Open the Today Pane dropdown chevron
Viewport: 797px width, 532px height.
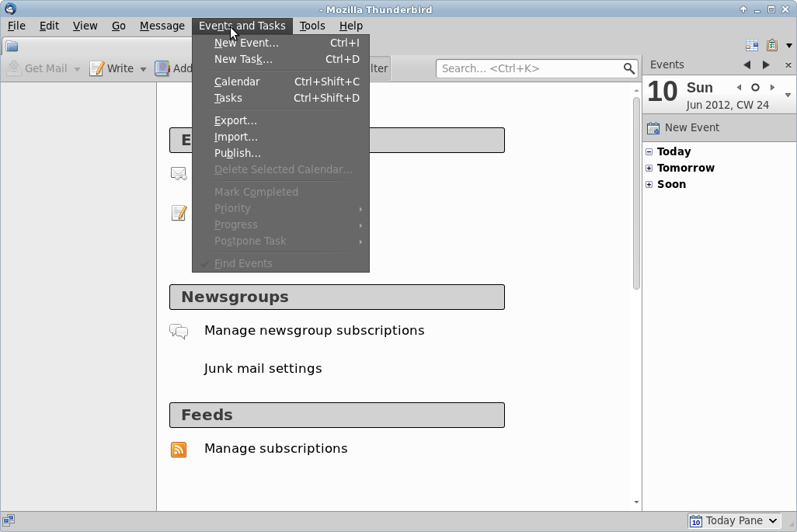[773, 520]
